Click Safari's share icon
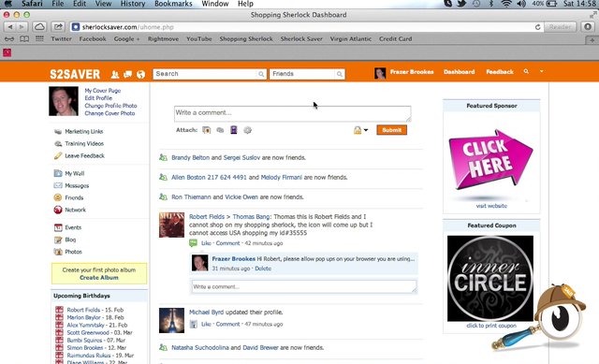599x364 pixels. (58, 27)
